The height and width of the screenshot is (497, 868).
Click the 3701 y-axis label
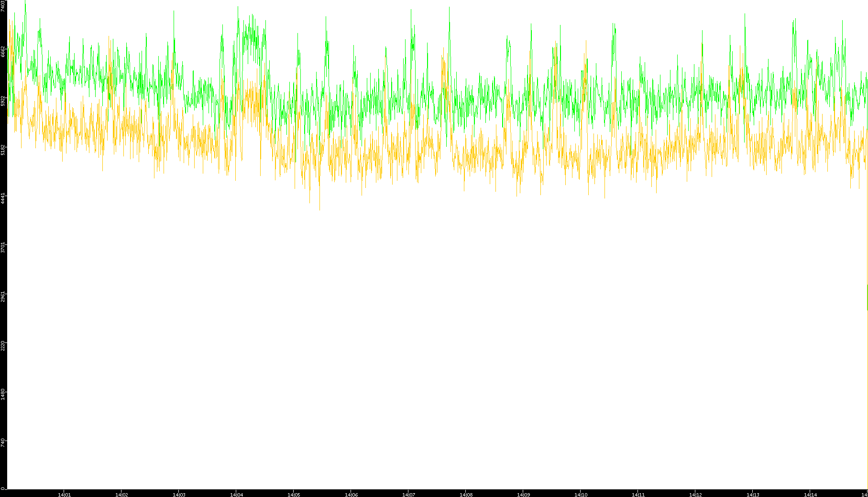pos(3,247)
